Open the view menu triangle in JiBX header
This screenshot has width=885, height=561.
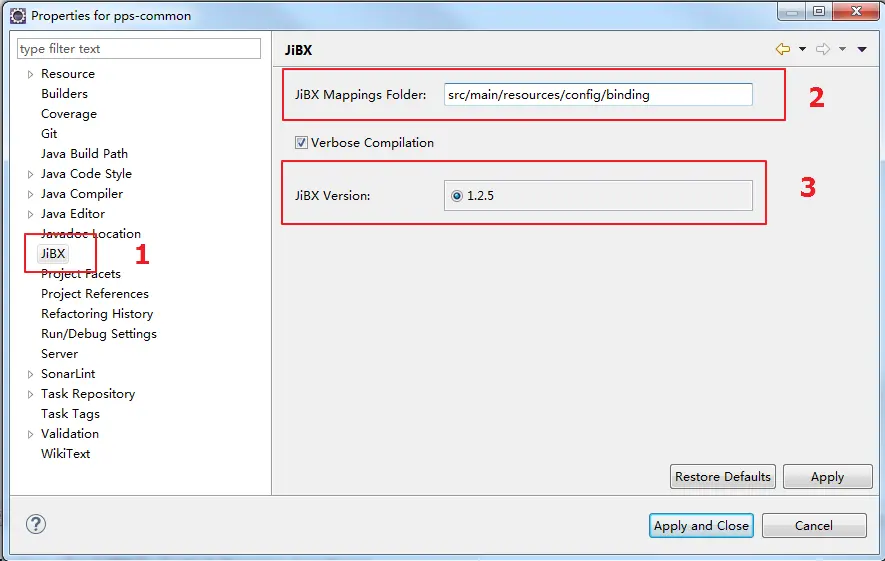click(x=862, y=49)
